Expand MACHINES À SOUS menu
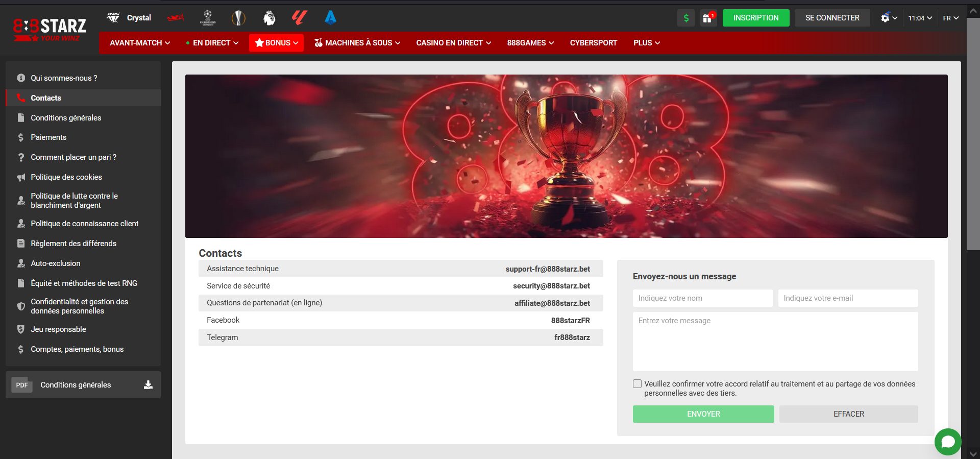Viewport: 980px width, 459px height. pyautogui.click(x=357, y=43)
